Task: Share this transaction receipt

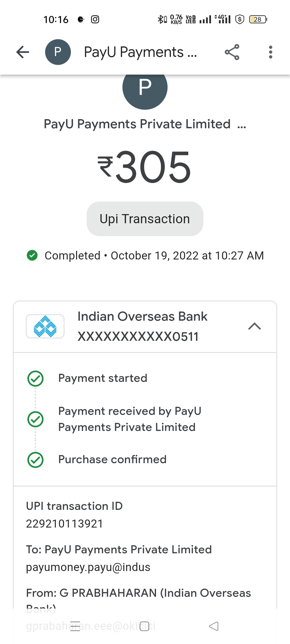Action: [232, 52]
